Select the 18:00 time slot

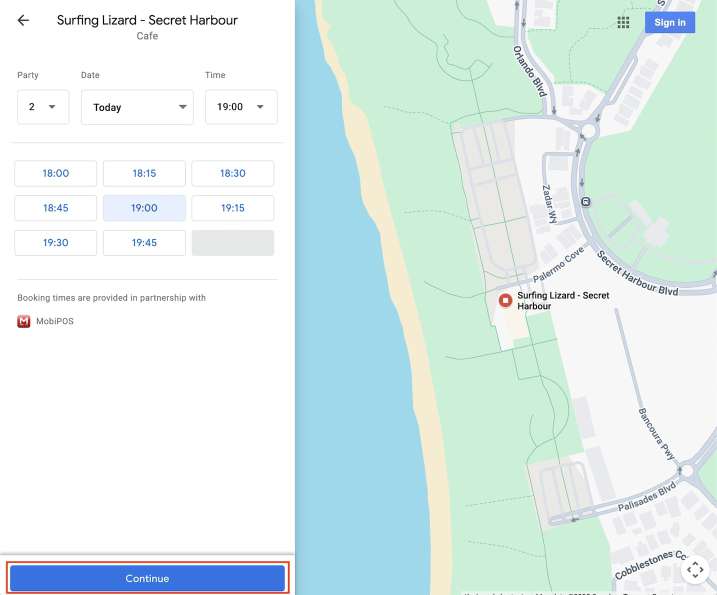click(56, 173)
